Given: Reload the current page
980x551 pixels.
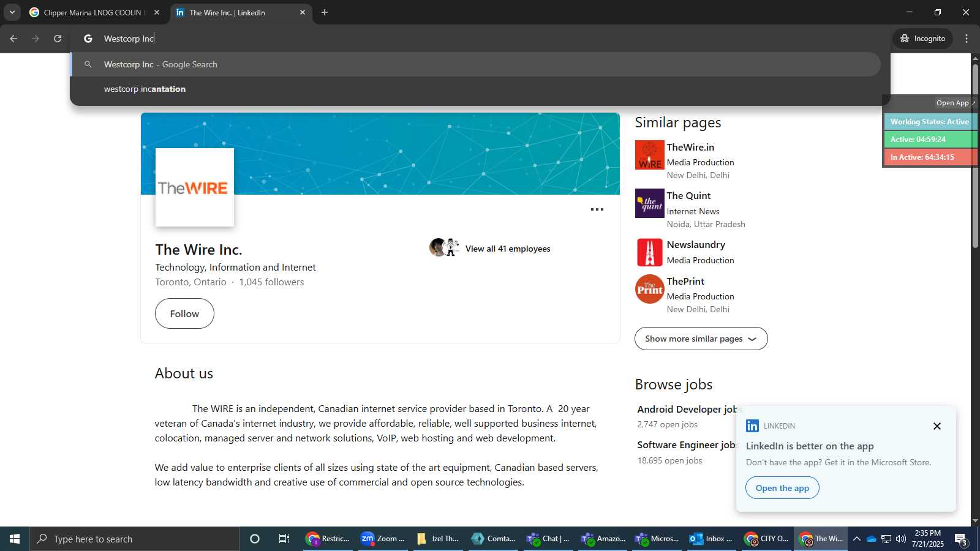Looking at the screenshot, I should [58, 39].
